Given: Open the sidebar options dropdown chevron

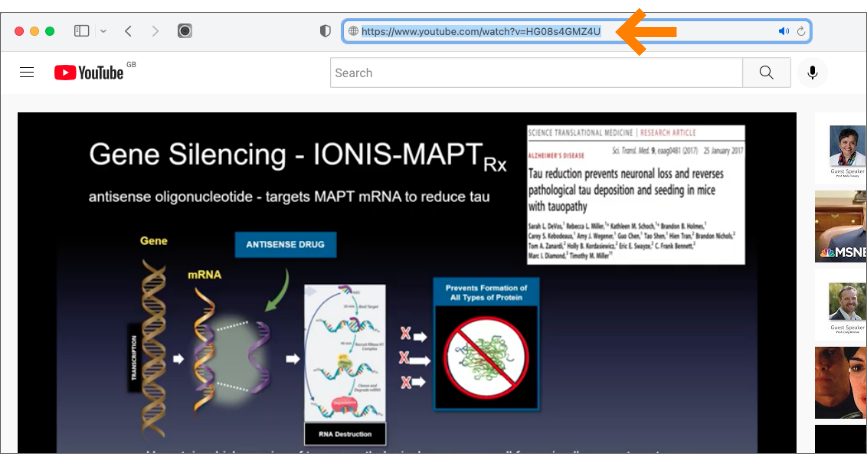Looking at the screenshot, I should [x=103, y=32].
